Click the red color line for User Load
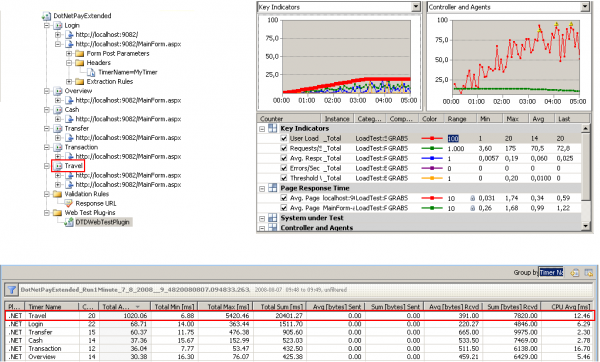The image size is (600, 362). pyautogui.click(x=432, y=139)
